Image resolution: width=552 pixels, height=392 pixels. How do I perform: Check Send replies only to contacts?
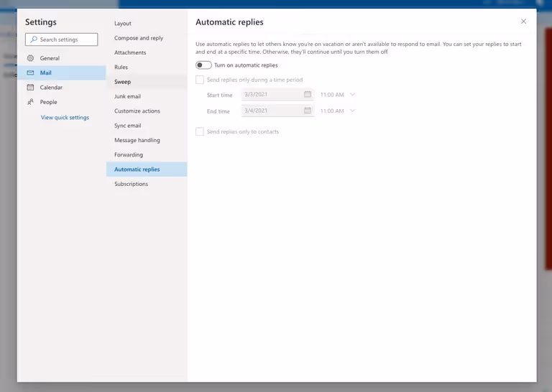(200, 132)
